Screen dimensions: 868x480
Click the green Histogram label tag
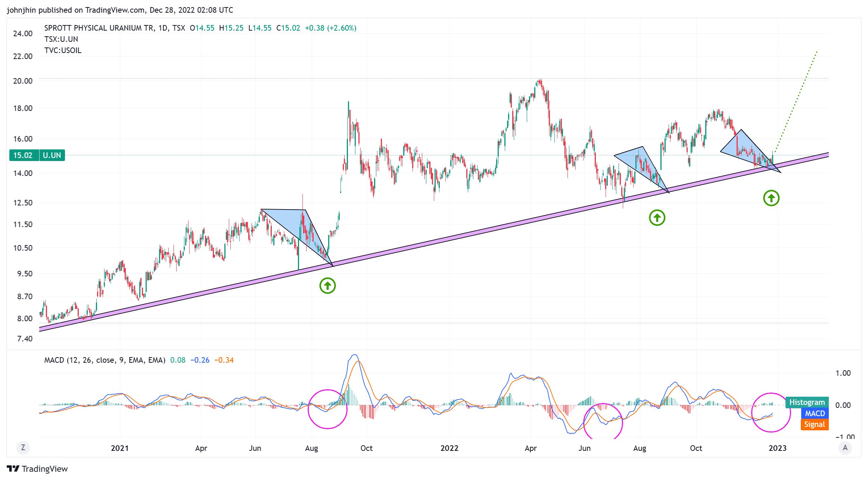807,402
